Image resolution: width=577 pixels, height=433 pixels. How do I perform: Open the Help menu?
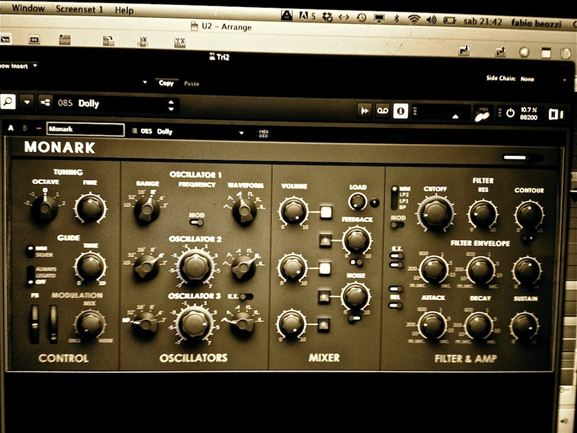click(124, 10)
